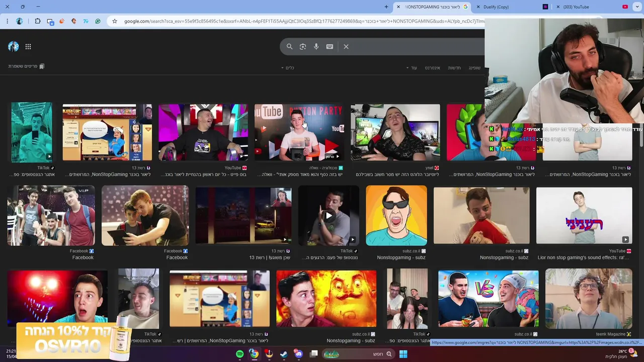Play the TikTok video thumbnail with play button
The image size is (644, 362).
pyautogui.click(x=328, y=216)
